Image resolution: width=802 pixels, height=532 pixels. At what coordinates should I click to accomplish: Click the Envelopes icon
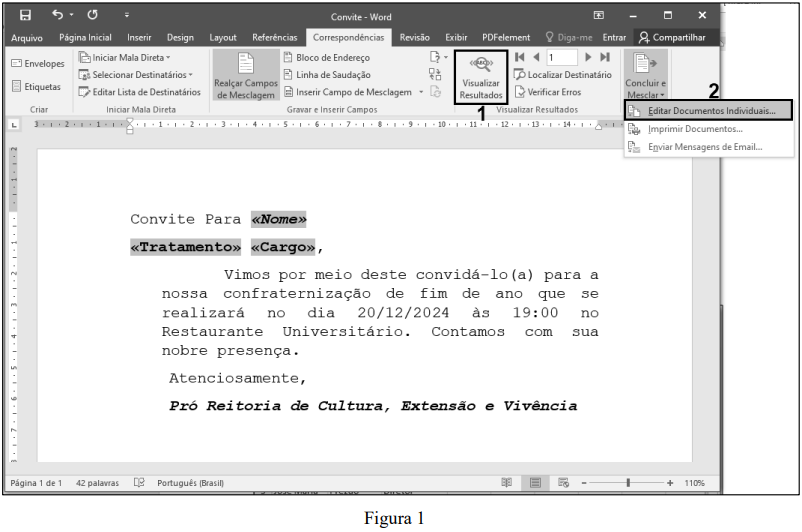point(38,64)
